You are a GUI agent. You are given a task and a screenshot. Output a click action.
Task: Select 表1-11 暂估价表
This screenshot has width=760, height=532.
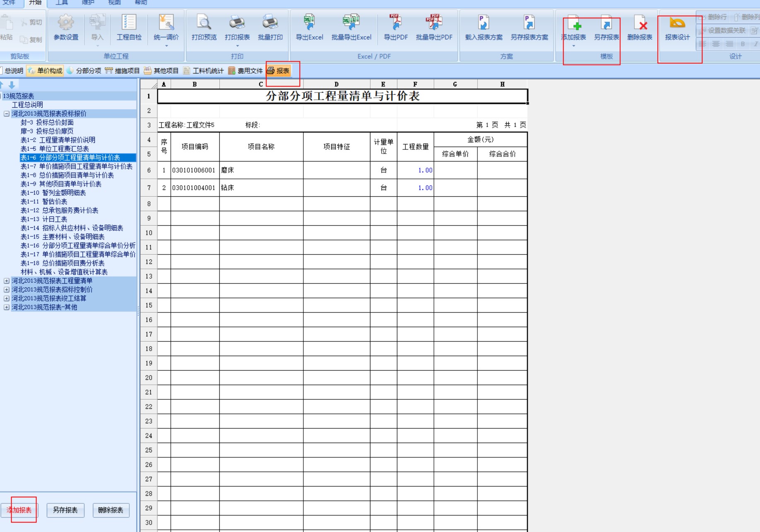pyautogui.click(x=44, y=202)
